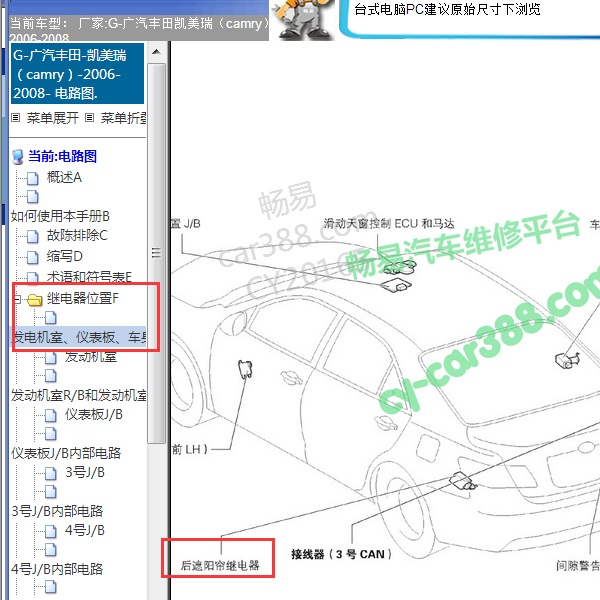
Task: Click the sidebar scrollbar up arrow
Action: [156, 52]
